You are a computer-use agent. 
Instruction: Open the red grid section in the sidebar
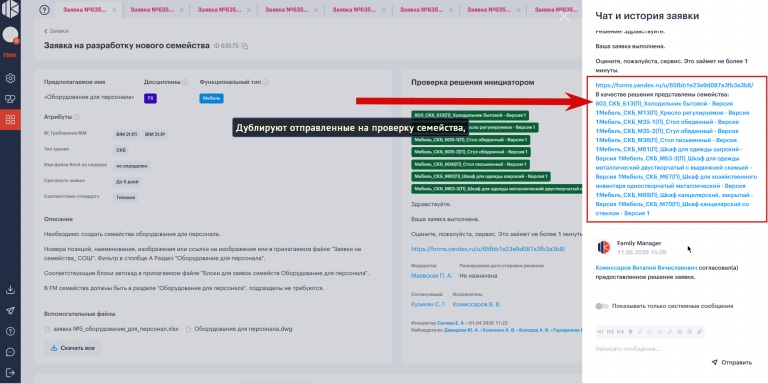(10, 120)
